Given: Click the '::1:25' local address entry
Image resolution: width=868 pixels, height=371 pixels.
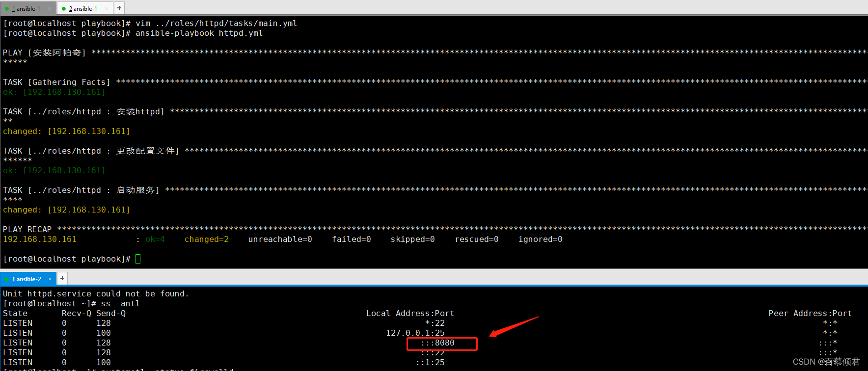Looking at the screenshot, I should pyautogui.click(x=430, y=362).
